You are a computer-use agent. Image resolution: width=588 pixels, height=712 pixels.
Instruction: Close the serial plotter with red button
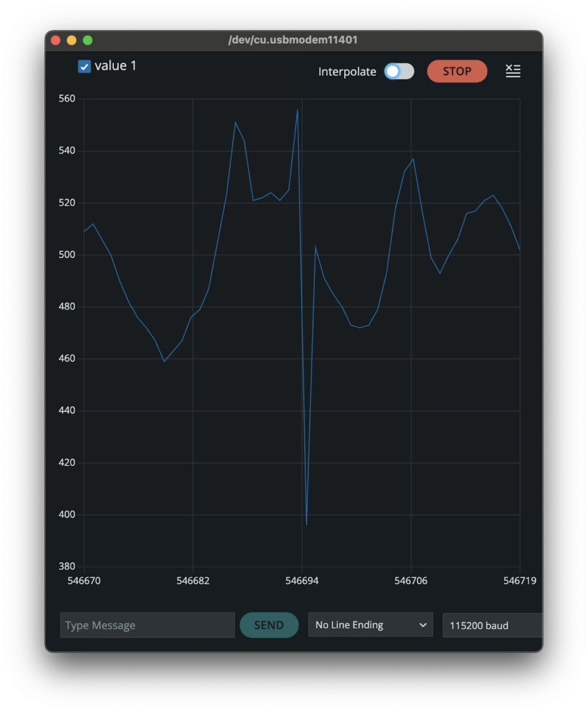56,40
